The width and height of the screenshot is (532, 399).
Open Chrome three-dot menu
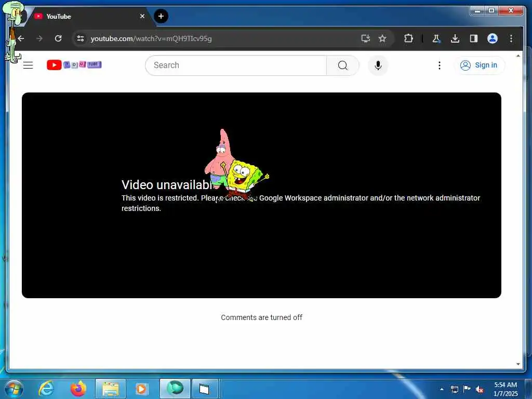coord(511,38)
